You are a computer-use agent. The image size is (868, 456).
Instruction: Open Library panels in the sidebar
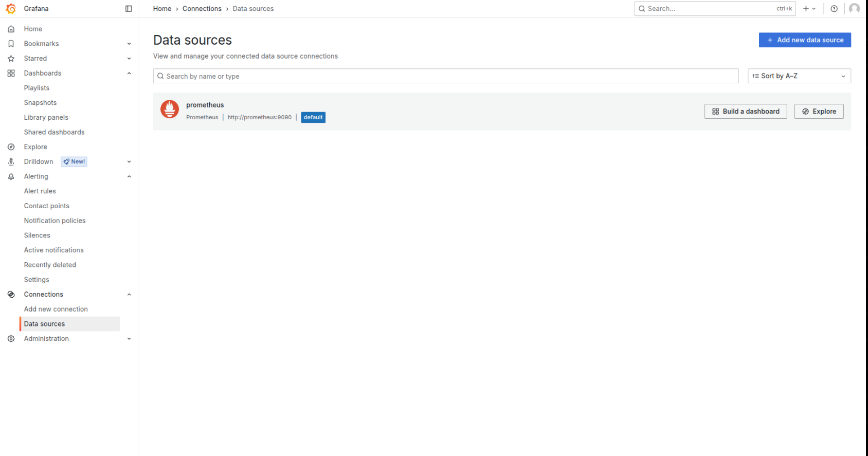46,118
